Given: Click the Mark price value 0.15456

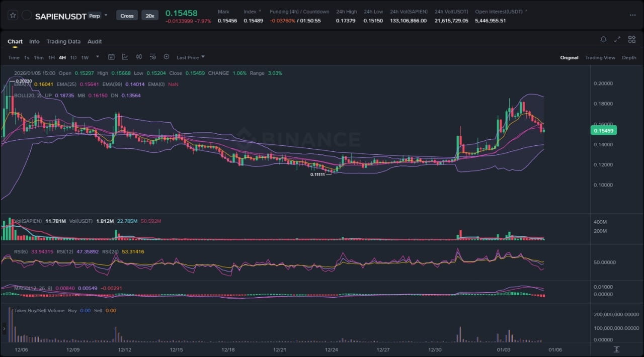Looking at the screenshot, I should coord(227,21).
